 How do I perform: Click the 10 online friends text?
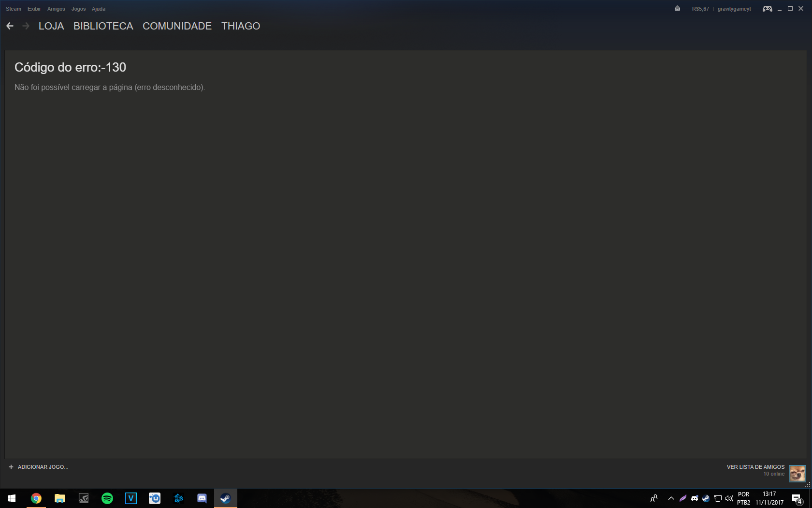pyautogui.click(x=774, y=474)
